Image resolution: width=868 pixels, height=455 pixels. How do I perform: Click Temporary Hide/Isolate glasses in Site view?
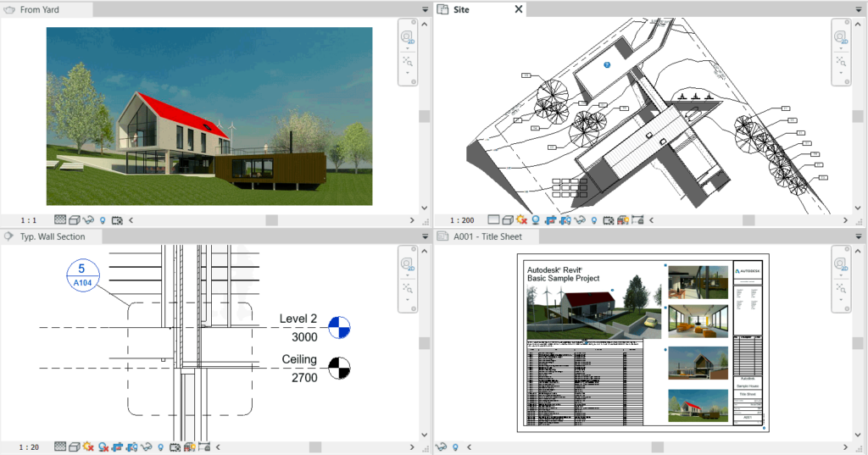[580, 219]
